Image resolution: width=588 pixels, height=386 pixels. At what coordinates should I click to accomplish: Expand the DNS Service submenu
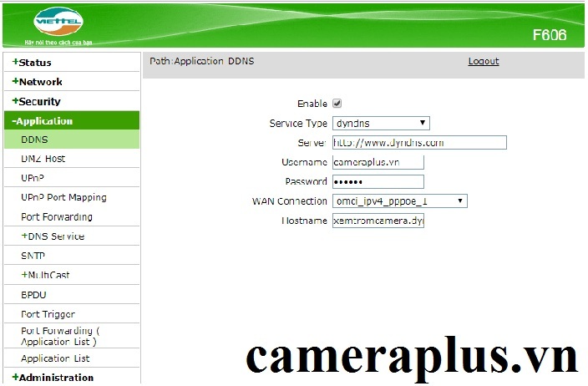(53, 236)
